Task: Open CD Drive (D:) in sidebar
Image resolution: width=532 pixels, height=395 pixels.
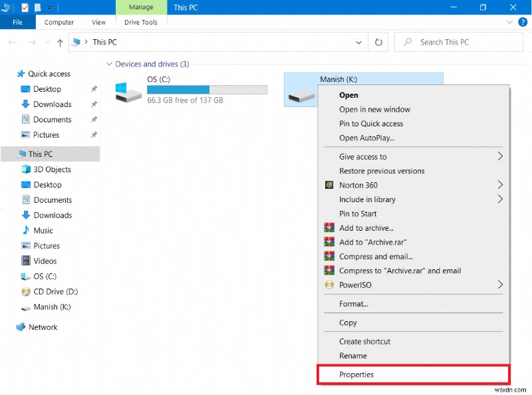Action: click(55, 292)
